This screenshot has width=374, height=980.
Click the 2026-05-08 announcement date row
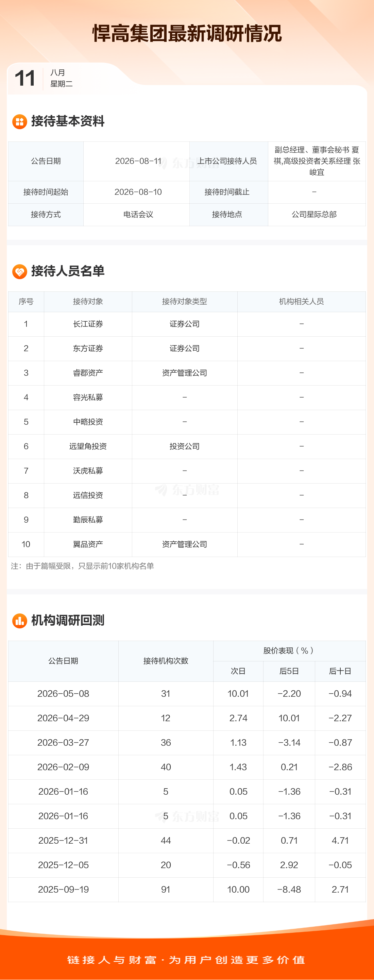pyautogui.click(x=187, y=694)
